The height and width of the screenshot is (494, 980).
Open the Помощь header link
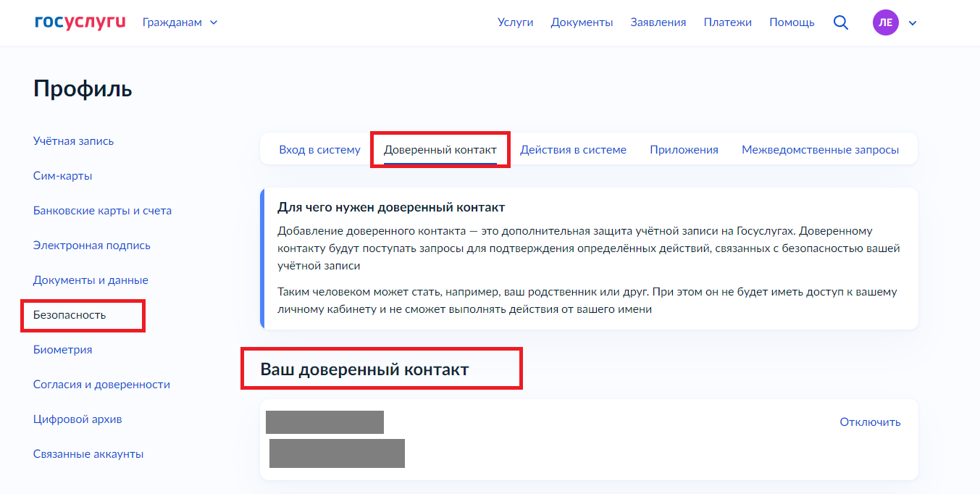(x=792, y=22)
